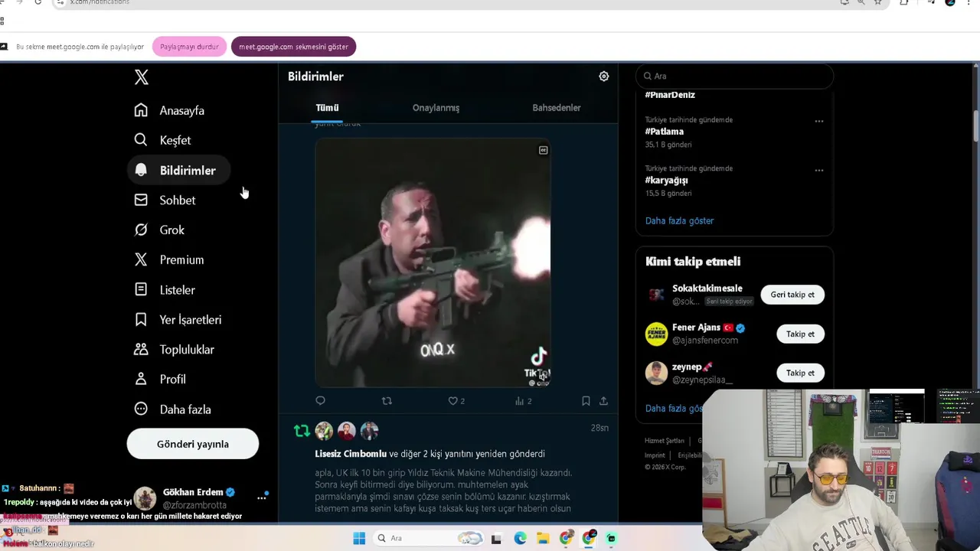Toggle captions icon on the video
The height and width of the screenshot is (551, 980).
(x=543, y=150)
